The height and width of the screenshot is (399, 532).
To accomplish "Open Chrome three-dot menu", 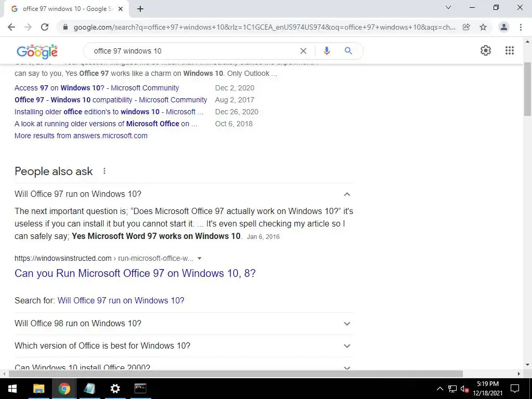I will (x=521, y=27).
